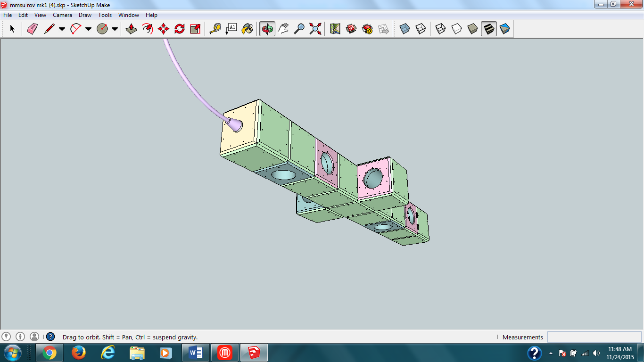Image resolution: width=644 pixels, height=362 pixels.
Task: Toggle X-Ray face style
Action: coord(405,29)
